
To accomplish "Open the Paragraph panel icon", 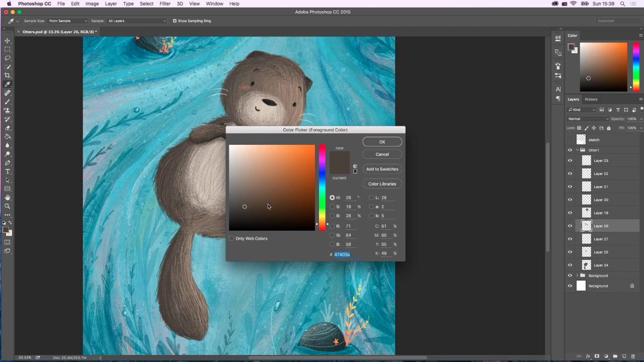I will tap(558, 99).
